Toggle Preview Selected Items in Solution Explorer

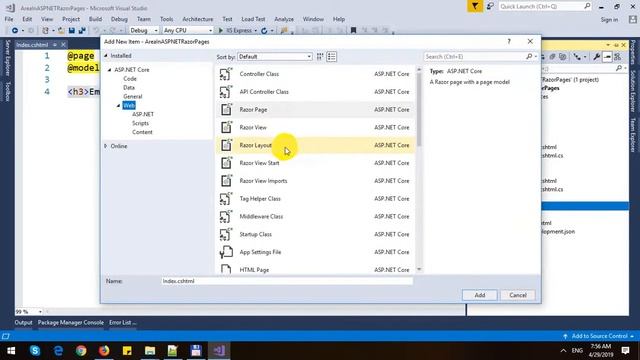point(607,57)
